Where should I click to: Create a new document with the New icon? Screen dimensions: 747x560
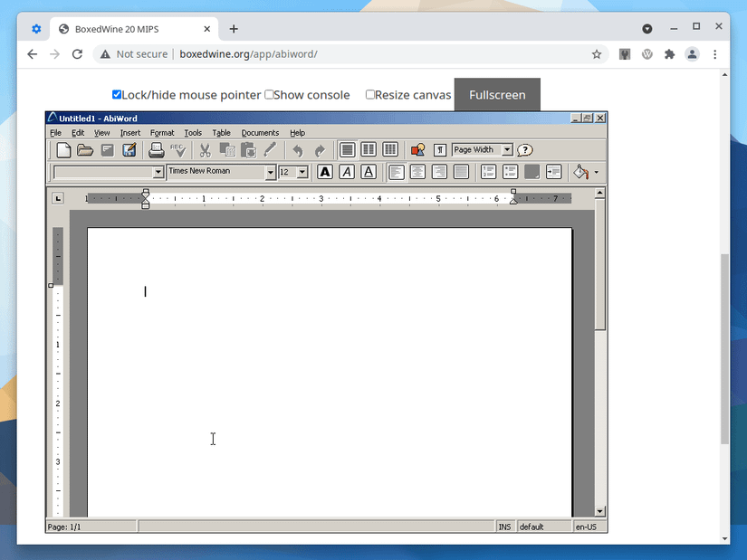[63, 150]
